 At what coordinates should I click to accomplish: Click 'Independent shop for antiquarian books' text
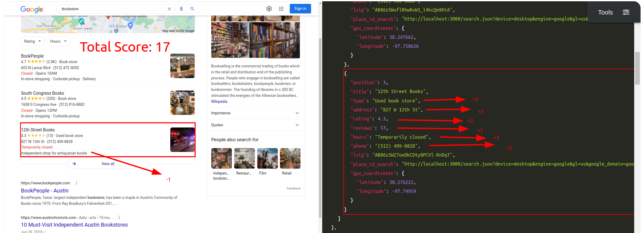pos(54,153)
